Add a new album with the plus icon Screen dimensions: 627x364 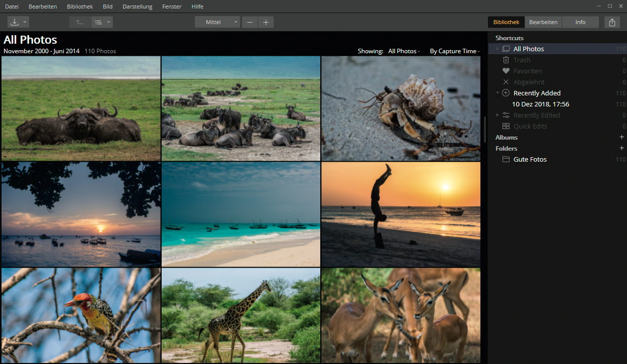click(621, 137)
